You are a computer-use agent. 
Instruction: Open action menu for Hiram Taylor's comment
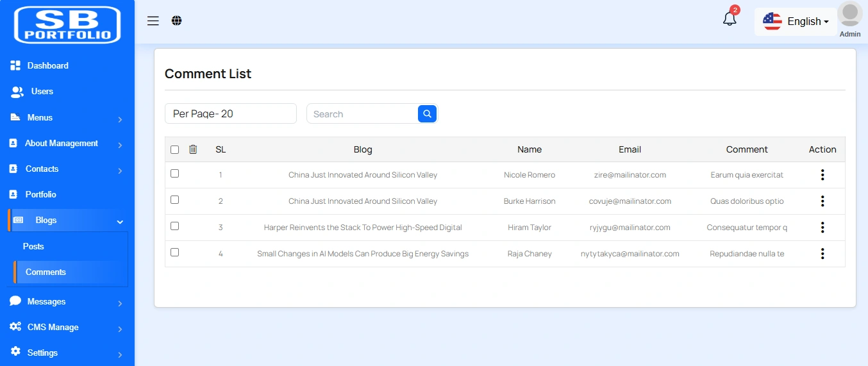(822, 228)
